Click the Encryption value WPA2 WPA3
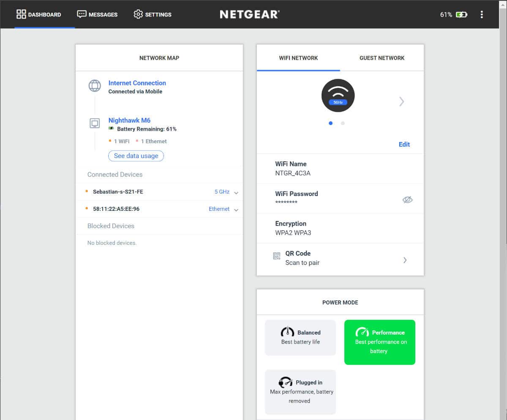The image size is (507, 420). tap(293, 233)
